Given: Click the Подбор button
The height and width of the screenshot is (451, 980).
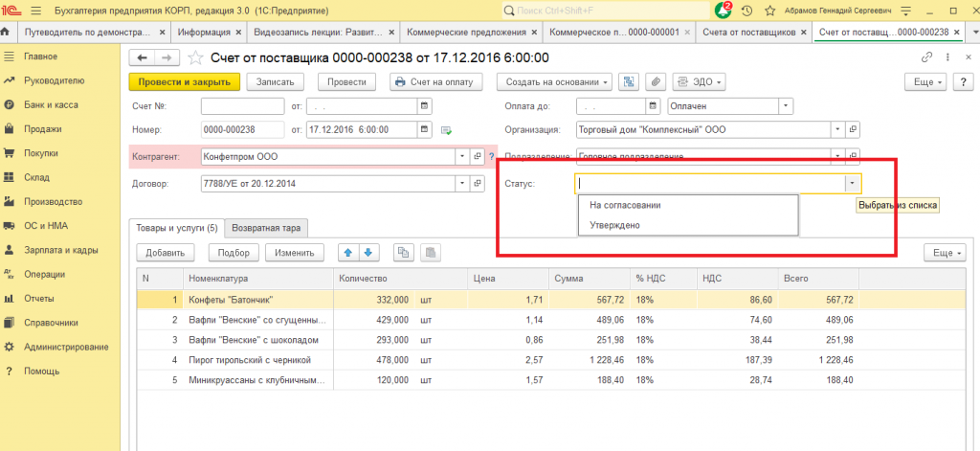Looking at the screenshot, I should click(234, 253).
